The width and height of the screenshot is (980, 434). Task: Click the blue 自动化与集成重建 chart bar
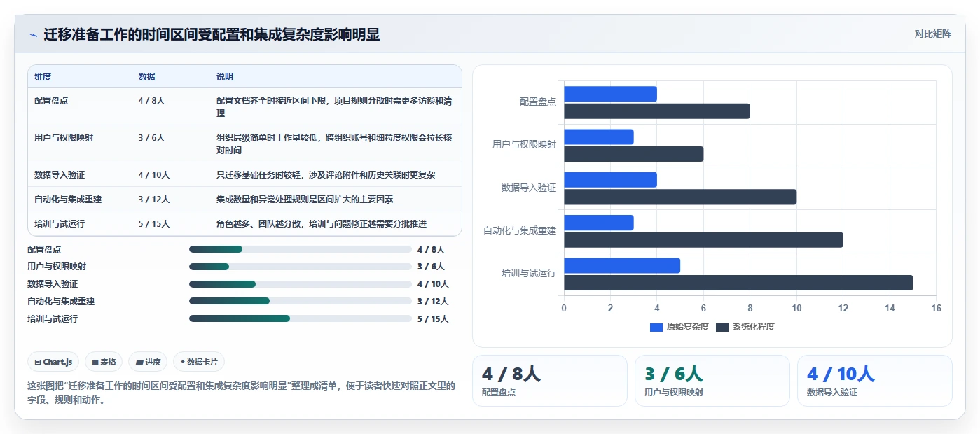[x=599, y=223]
